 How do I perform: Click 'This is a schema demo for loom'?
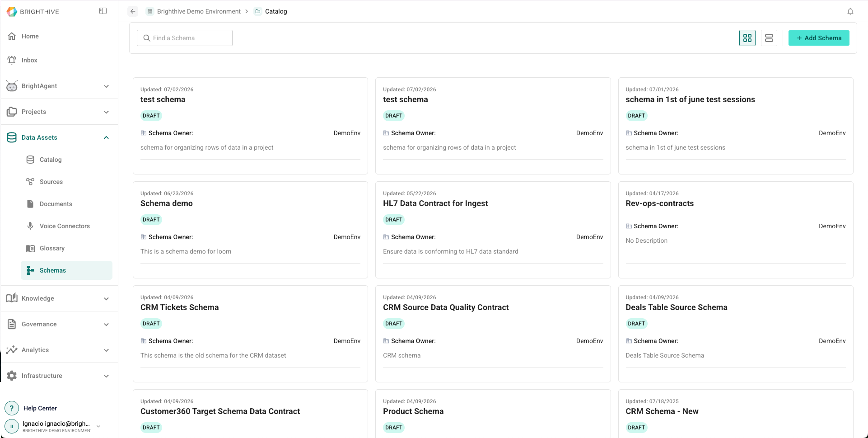pos(186,251)
